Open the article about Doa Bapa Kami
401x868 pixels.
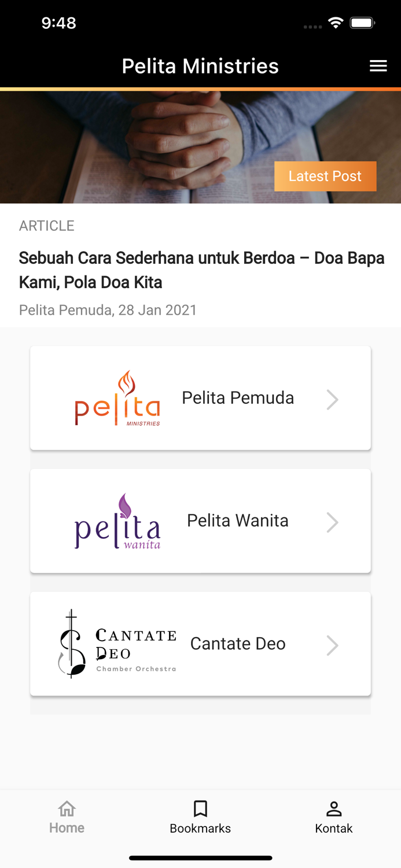[x=201, y=270]
